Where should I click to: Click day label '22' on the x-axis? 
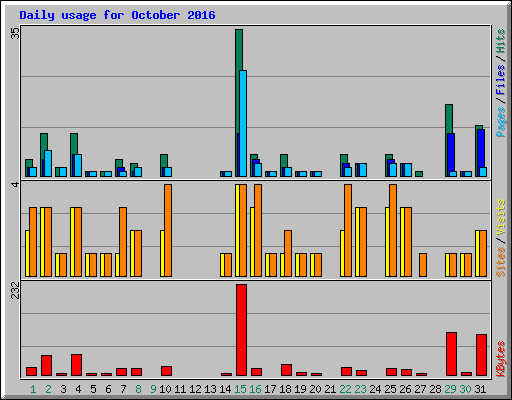[345, 389]
